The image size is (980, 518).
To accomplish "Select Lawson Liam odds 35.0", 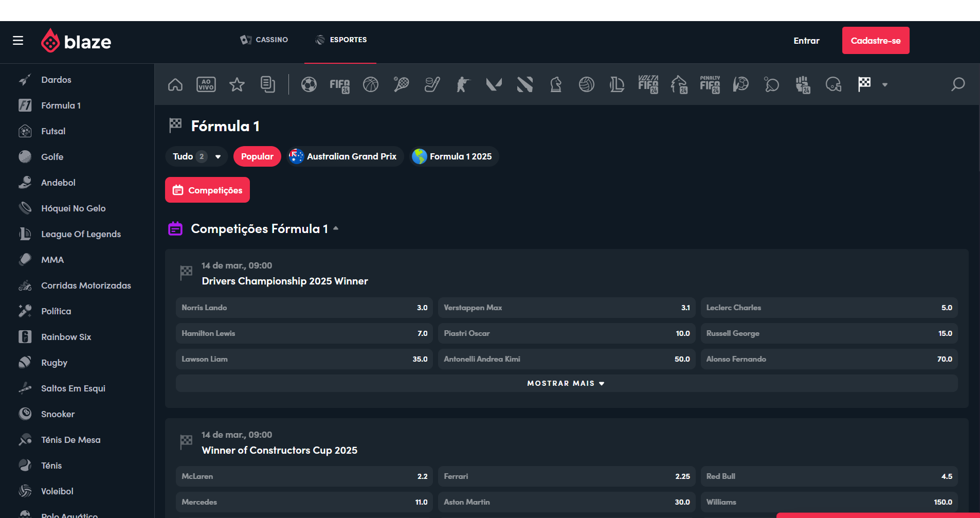I will [304, 359].
